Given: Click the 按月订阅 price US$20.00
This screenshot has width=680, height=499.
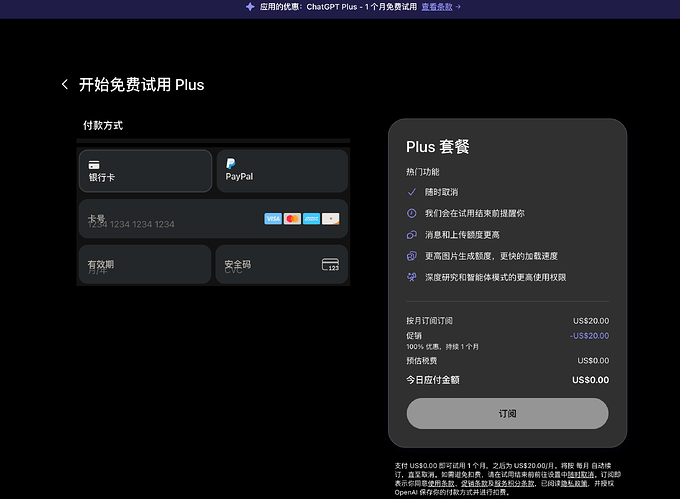Looking at the screenshot, I should pyautogui.click(x=591, y=321).
